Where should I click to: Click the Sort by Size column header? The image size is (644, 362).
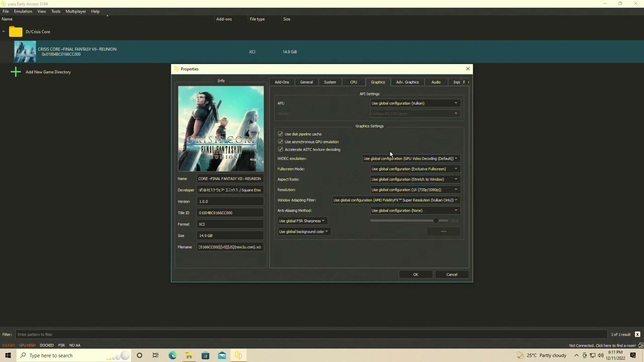(286, 19)
